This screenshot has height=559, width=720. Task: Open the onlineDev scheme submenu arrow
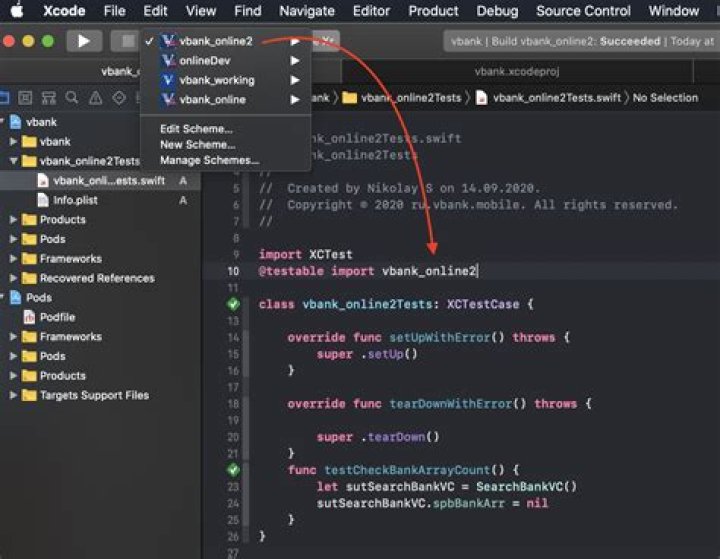295,61
